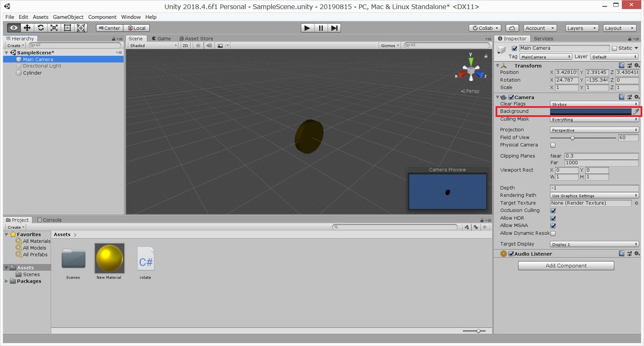The height and width of the screenshot is (346, 644).
Task: Open Camera component gear menu
Action: pos(636,97)
